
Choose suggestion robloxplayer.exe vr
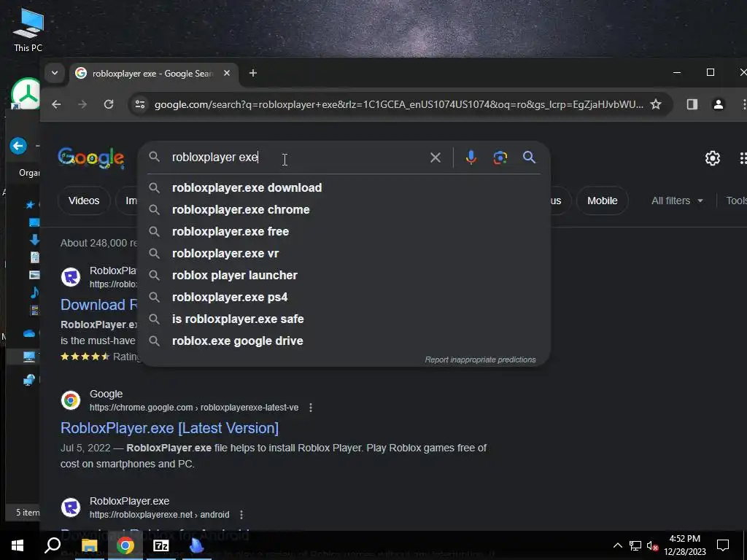tap(344, 253)
